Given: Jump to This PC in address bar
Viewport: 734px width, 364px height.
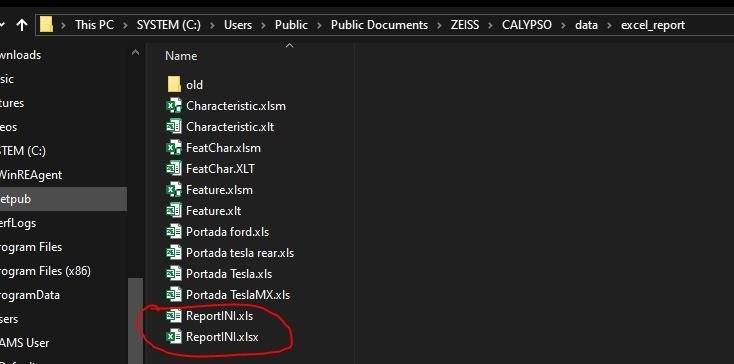Looking at the screenshot, I should click(95, 25).
